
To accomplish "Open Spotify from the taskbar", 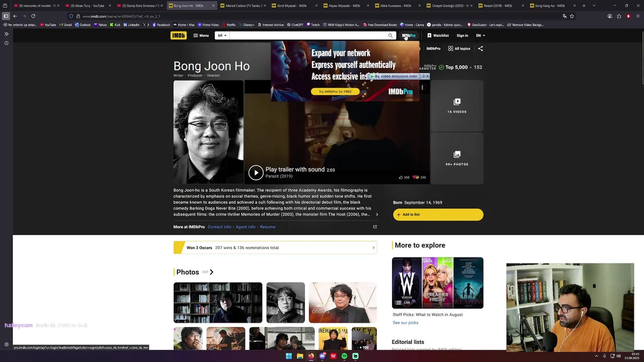I will pos(344,356).
